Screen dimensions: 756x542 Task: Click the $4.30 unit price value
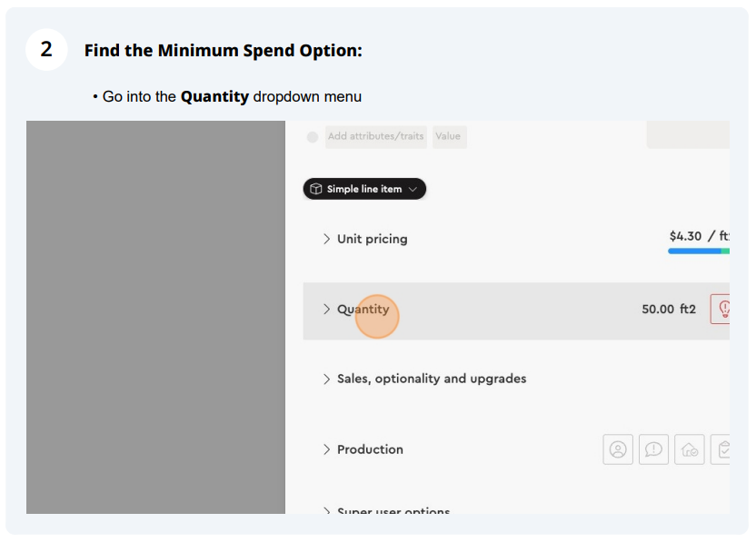pyautogui.click(x=685, y=236)
